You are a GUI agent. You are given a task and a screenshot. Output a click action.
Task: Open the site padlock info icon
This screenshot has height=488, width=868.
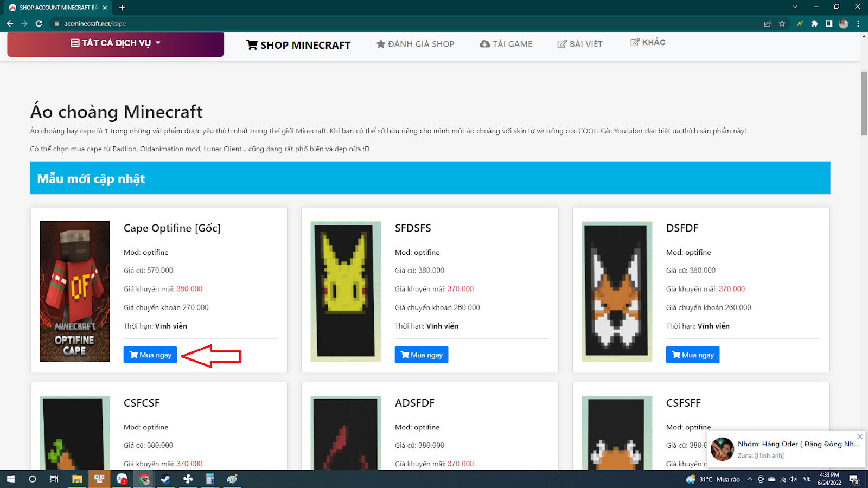[x=57, y=24]
